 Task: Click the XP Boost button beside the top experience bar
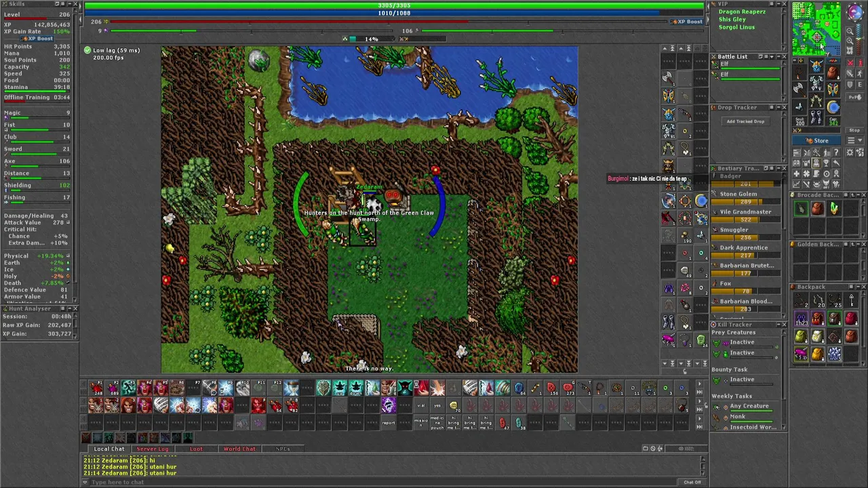click(687, 22)
